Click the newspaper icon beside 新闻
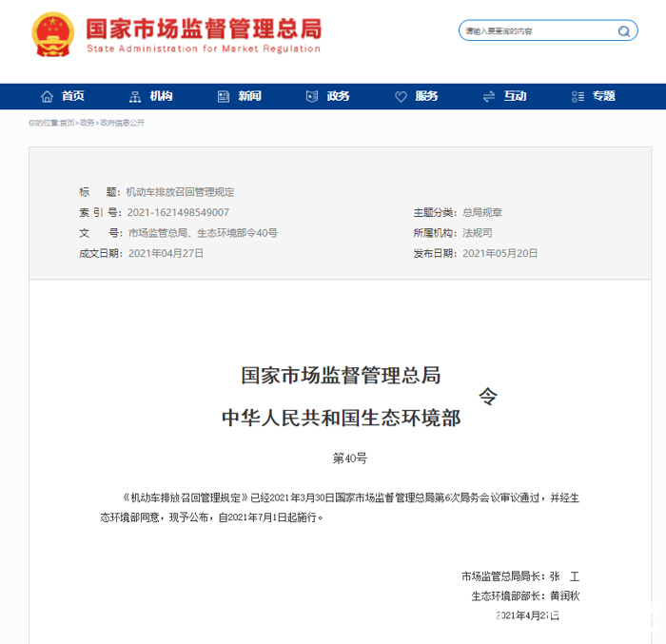The height and width of the screenshot is (644, 666). (224, 96)
